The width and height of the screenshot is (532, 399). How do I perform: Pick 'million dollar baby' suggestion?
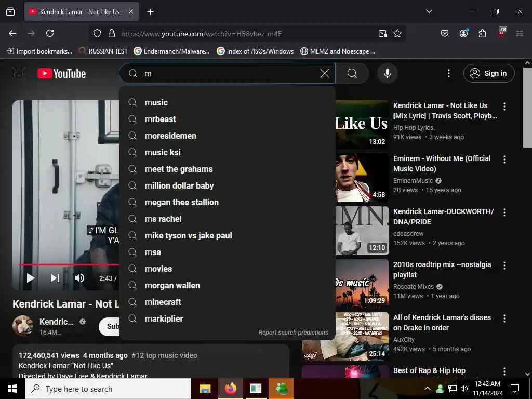pyautogui.click(x=228, y=185)
